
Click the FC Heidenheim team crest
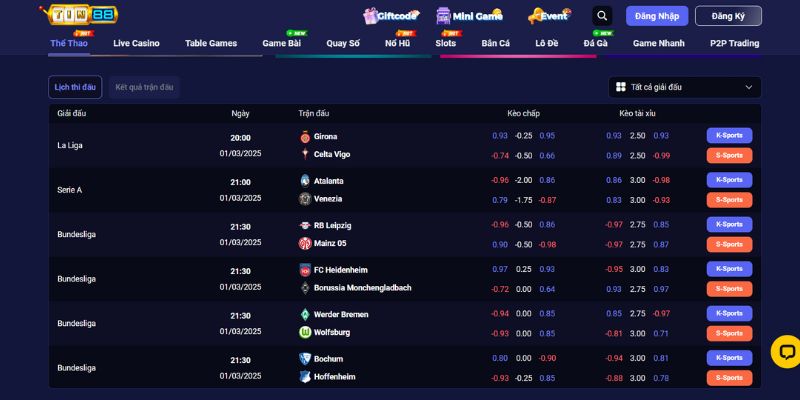(305, 270)
